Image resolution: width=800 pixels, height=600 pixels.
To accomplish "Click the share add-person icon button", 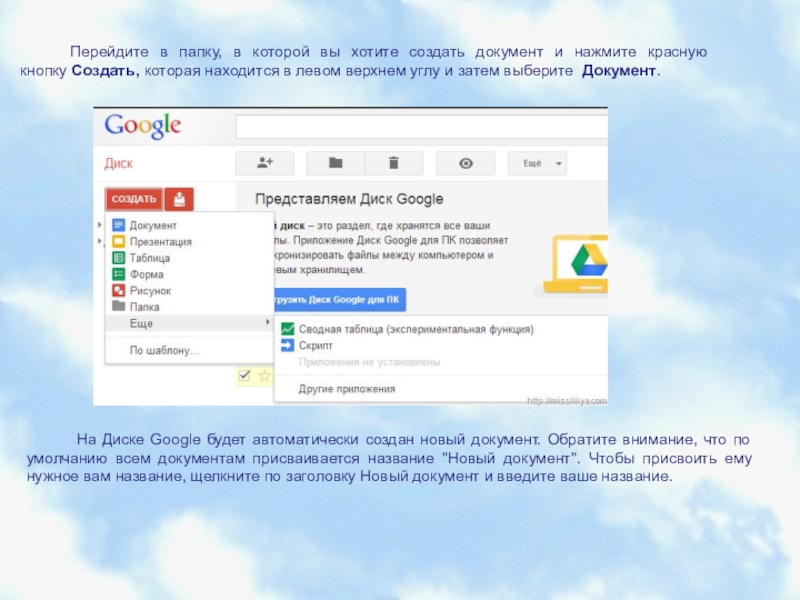I will [265, 163].
